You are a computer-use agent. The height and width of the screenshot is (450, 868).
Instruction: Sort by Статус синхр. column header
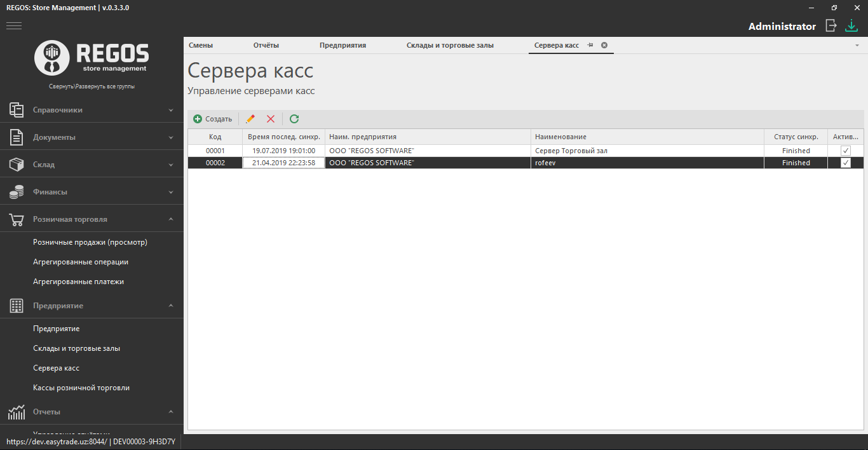pos(796,137)
